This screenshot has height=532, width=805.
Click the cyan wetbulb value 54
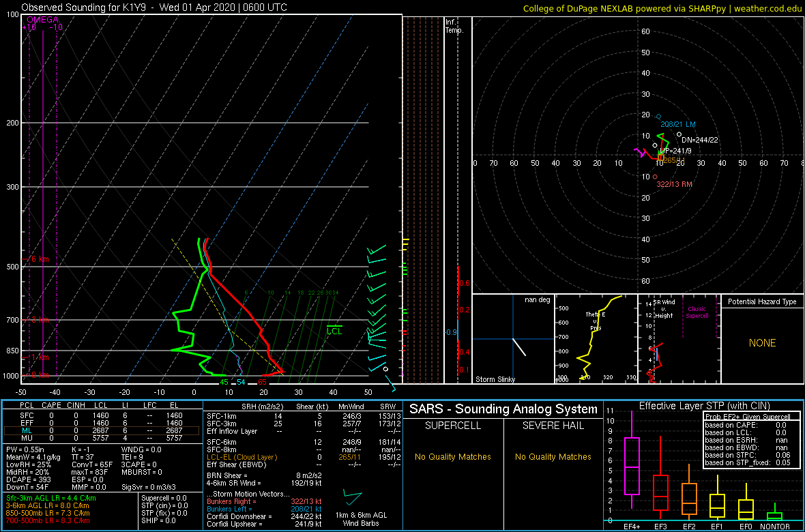point(241,382)
